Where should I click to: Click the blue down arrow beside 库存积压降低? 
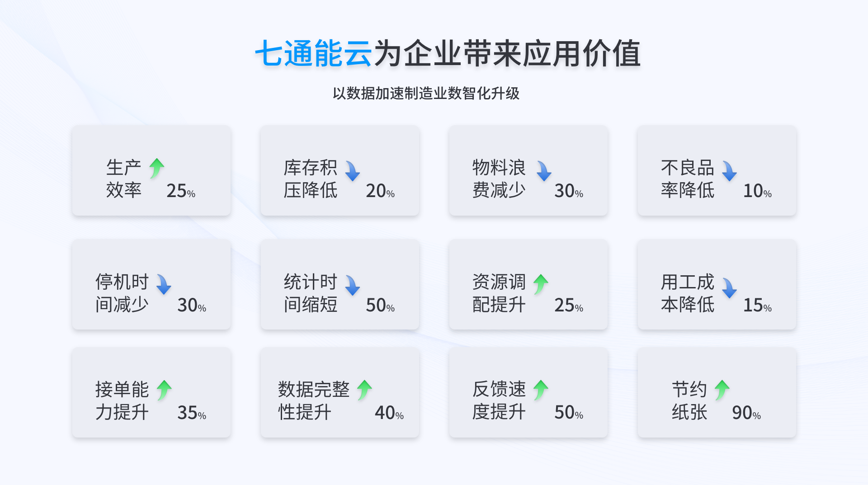click(x=353, y=171)
